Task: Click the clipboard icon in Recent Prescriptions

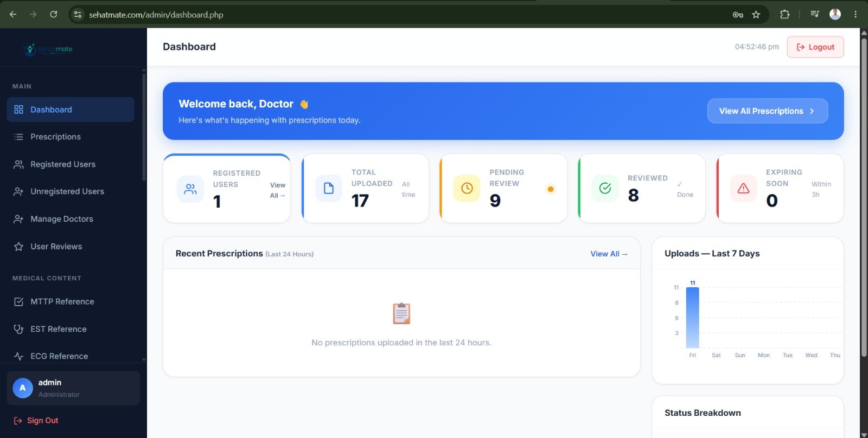Action: click(x=401, y=313)
